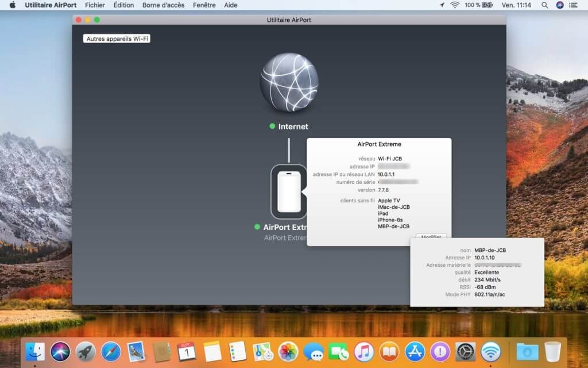Open Siri from the menu bar

560,5
